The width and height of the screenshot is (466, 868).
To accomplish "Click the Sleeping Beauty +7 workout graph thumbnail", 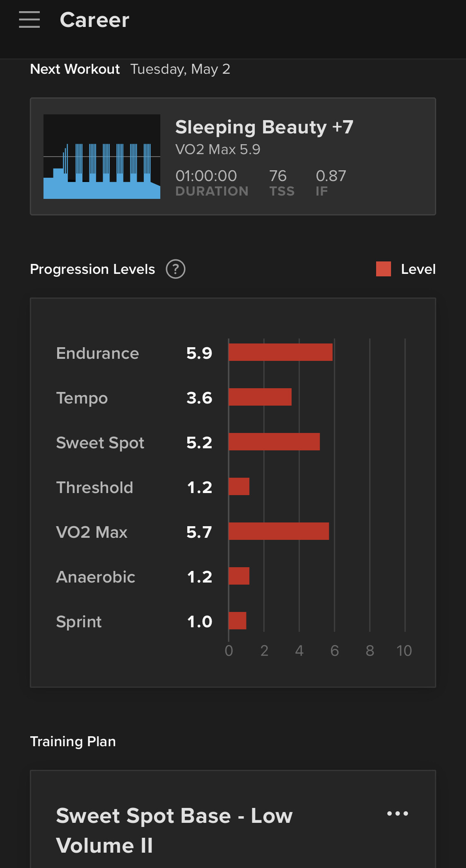I will click(x=102, y=157).
